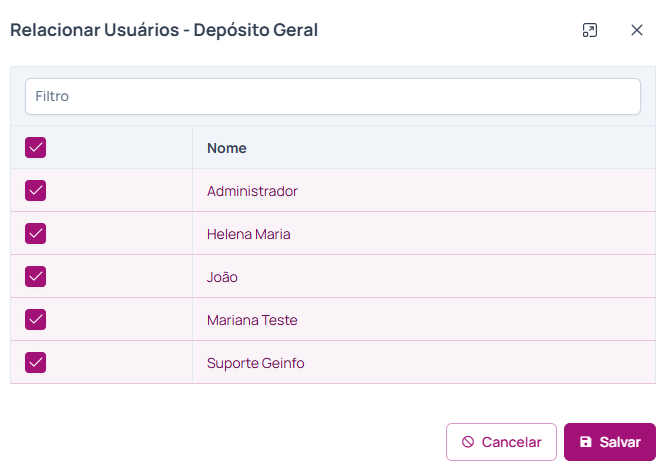The image size is (670, 467).
Task: Save changes with the Salvar button
Action: click(609, 442)
